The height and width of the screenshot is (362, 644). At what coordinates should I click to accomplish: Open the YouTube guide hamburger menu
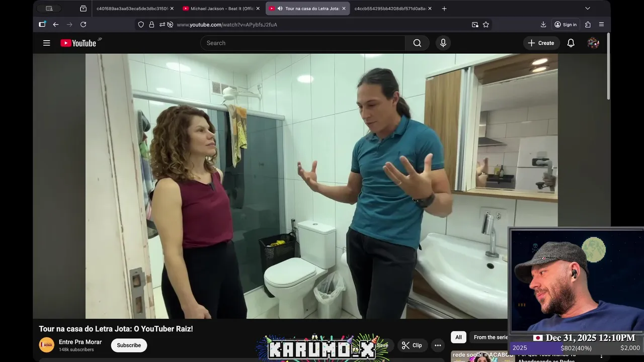click(x=46, y=43)
